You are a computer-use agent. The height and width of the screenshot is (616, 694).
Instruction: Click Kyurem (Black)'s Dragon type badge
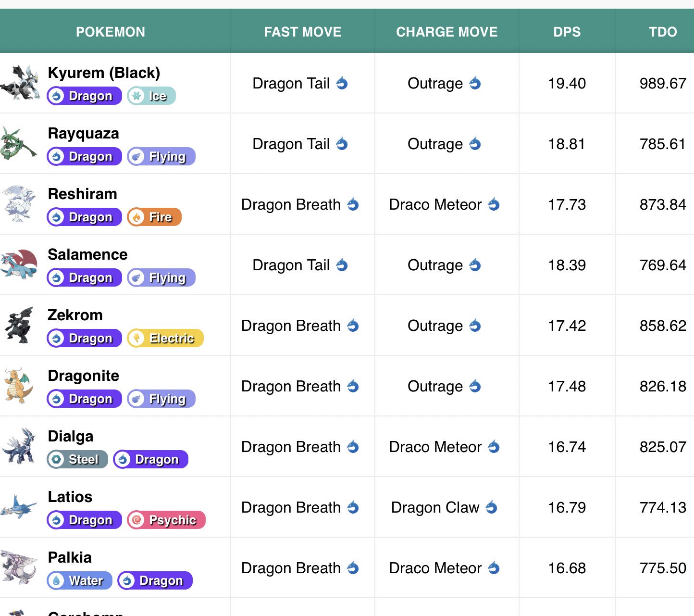[84, 96]
